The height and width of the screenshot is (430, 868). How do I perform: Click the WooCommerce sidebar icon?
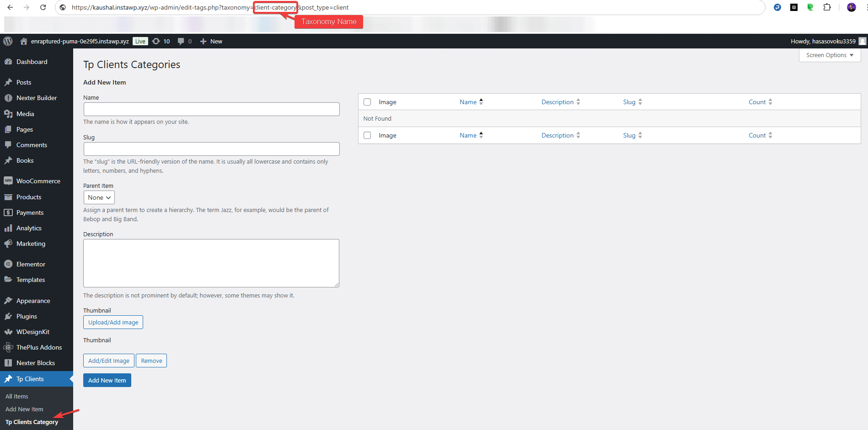point(8,181)
